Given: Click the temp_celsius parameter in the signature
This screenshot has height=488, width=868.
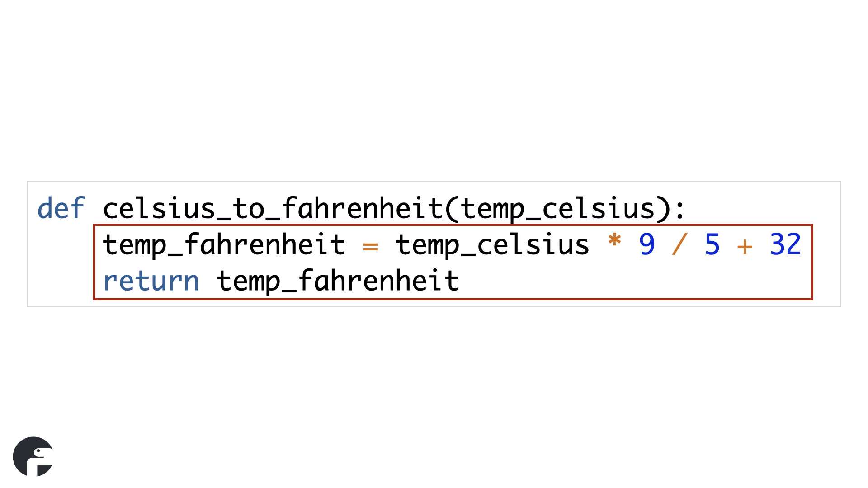Looking at the screenshot, I should point(558,209).
